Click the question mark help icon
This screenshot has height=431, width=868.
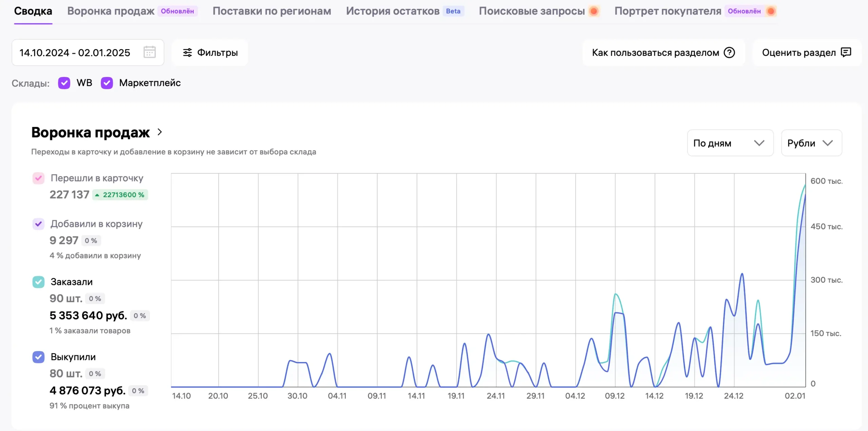coord(729,53)
